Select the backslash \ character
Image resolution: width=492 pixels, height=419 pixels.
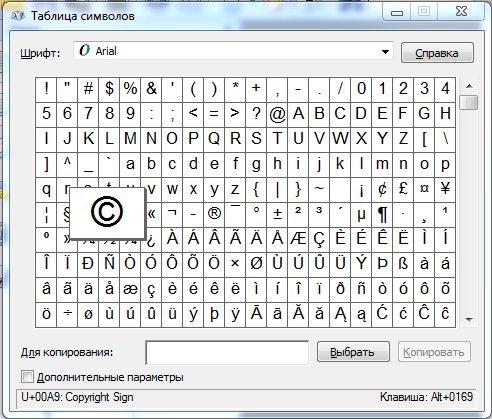445,139
